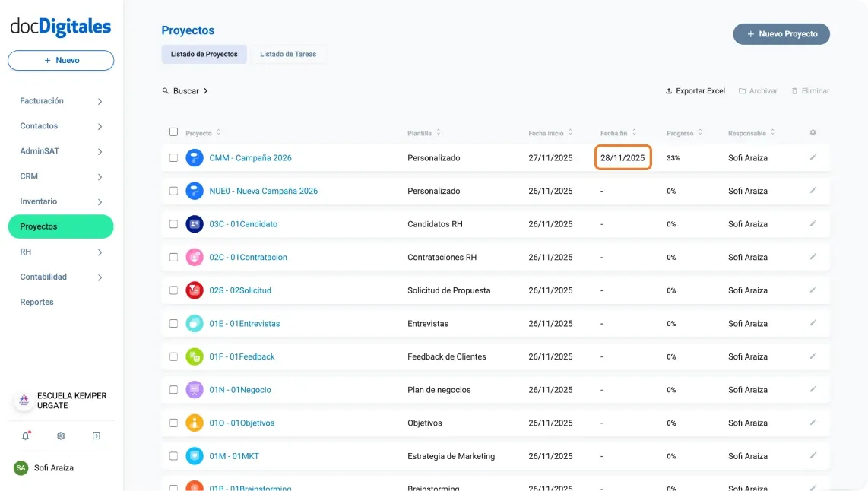
Task: Click the Nuevo Proyecto button
Action: click(x=781, y=33)
